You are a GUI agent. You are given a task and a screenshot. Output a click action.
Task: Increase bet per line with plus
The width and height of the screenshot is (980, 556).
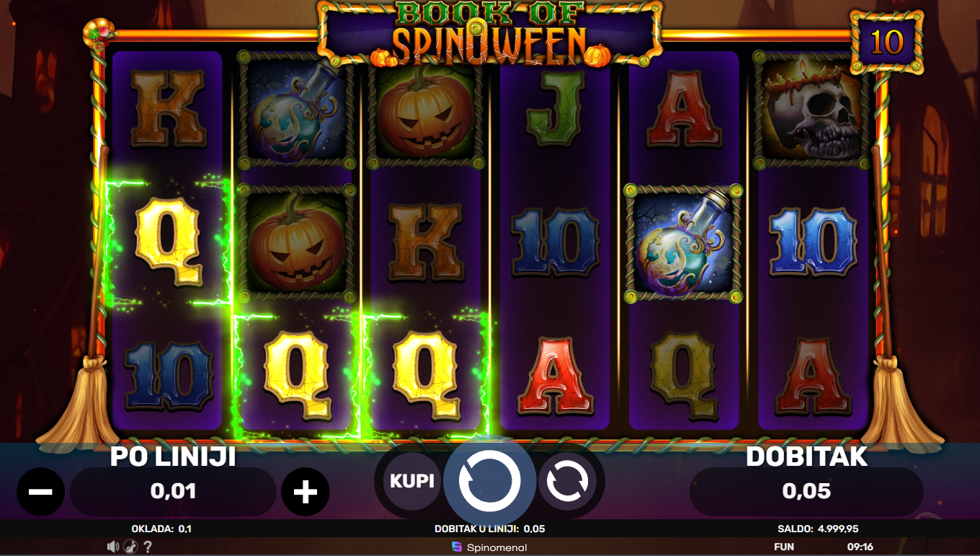pos(306,492)
